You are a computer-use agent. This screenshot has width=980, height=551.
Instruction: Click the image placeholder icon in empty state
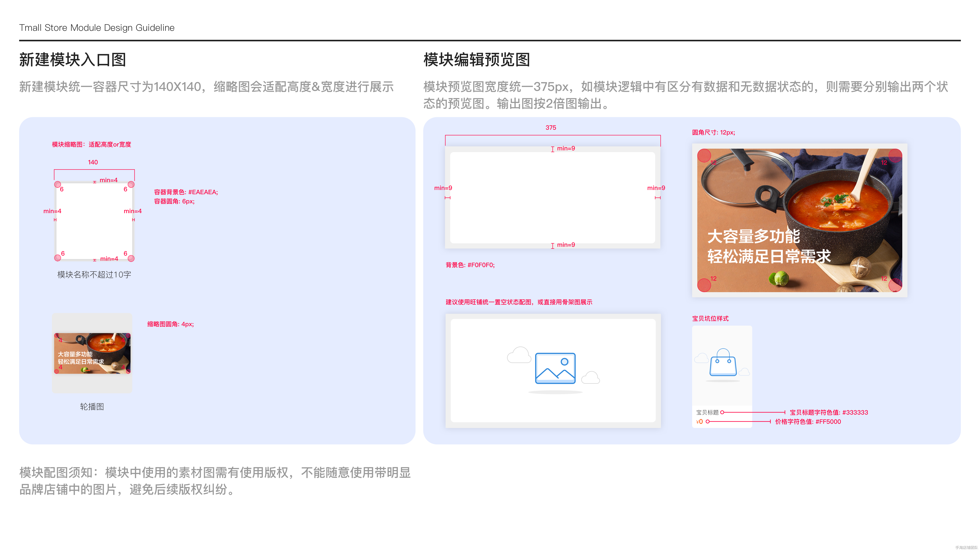point(555,368)
